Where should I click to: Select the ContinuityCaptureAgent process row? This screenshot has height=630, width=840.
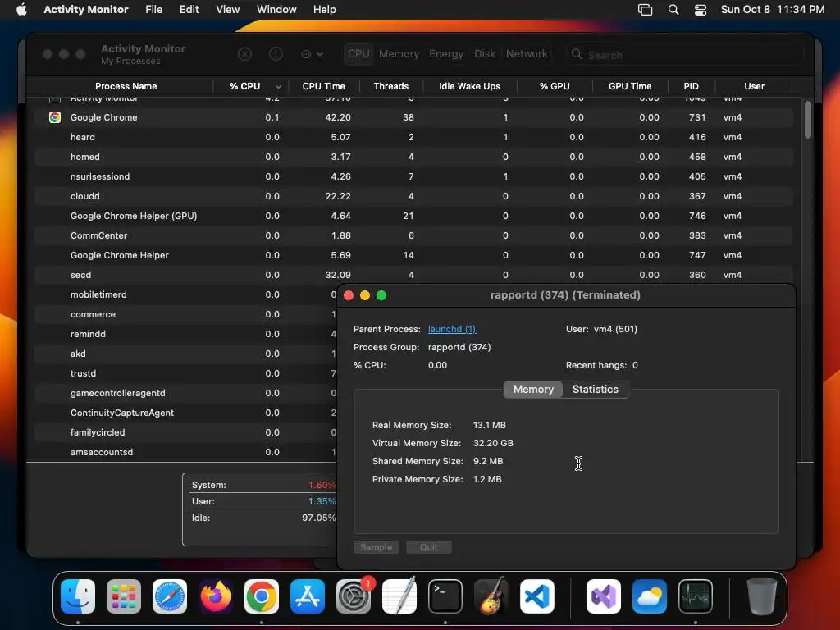186,413
